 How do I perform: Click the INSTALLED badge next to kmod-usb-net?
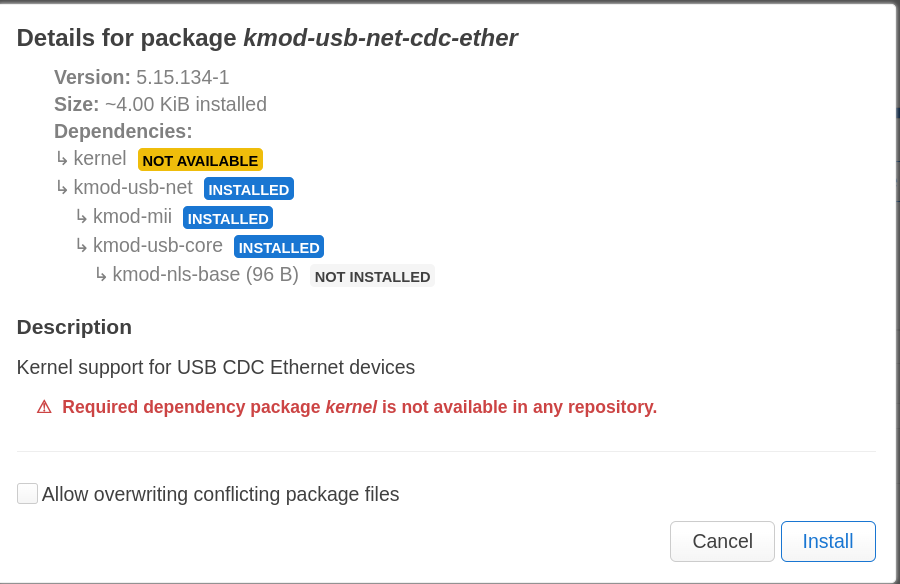[249, 189]
